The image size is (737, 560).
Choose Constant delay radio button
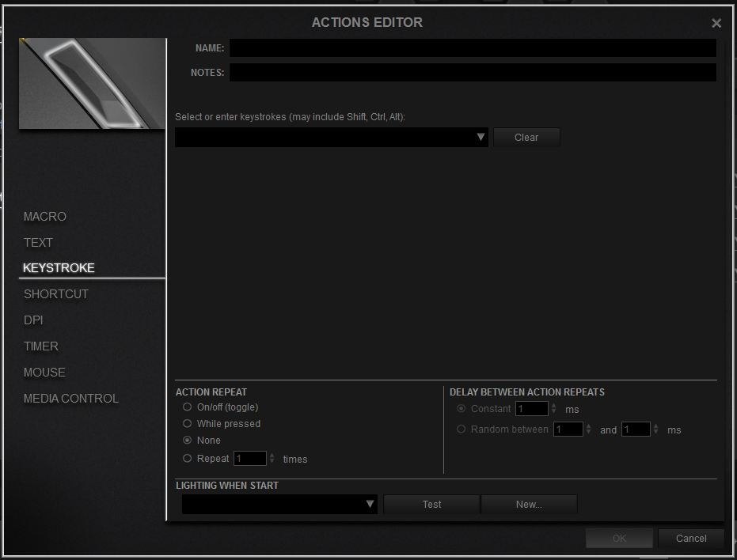click(x=461, y=409)
